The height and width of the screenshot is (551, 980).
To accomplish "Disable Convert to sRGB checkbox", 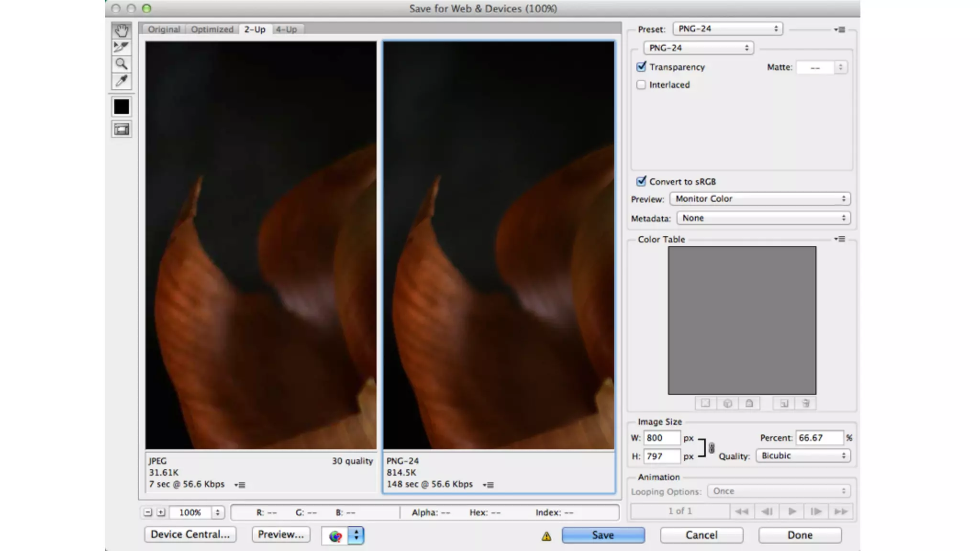I will click(641, 181).
